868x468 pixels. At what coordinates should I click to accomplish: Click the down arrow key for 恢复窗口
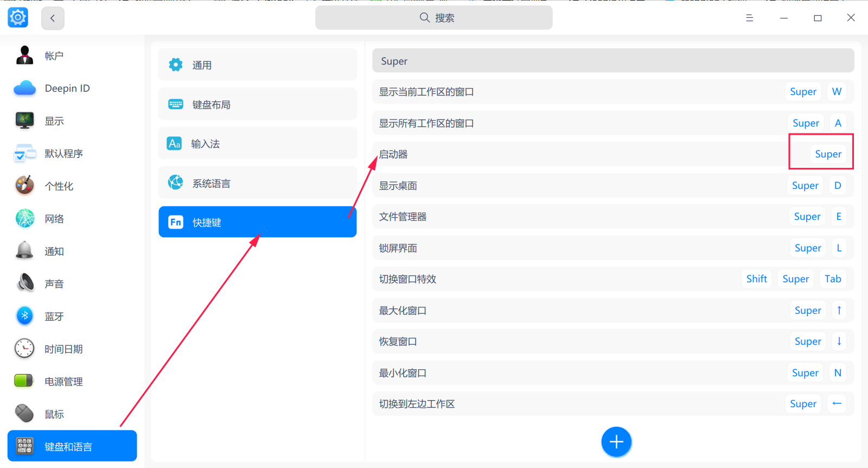pyautogui.click(x=839, y=341)
